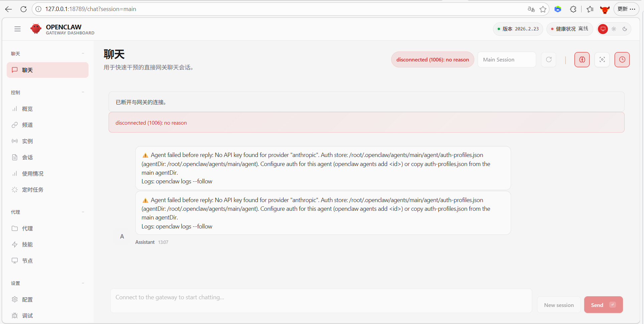Screen dimensions: 644x324
Task: Open the Main Session dropdown
Action: click(x=506, y=60)
